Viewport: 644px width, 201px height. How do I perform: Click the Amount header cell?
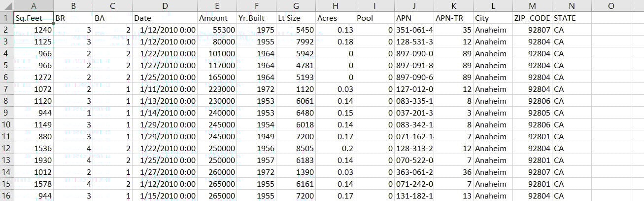(x=217, y=18)
